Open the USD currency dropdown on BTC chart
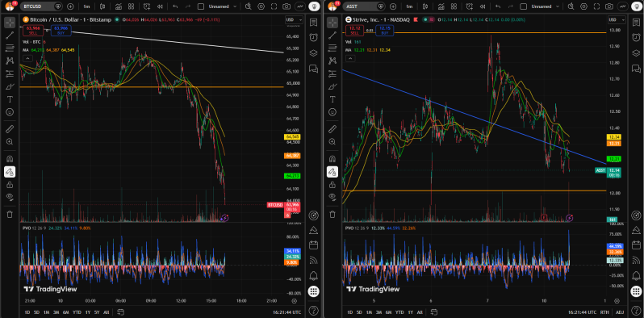The height and width of the screenshot is (318, 644). [294, 19]
